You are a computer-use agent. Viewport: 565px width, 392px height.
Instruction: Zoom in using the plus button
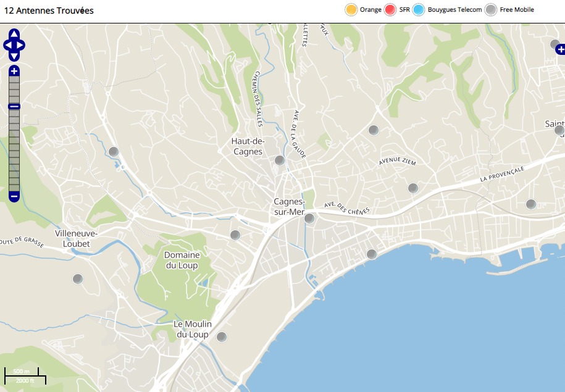point(14,71)
